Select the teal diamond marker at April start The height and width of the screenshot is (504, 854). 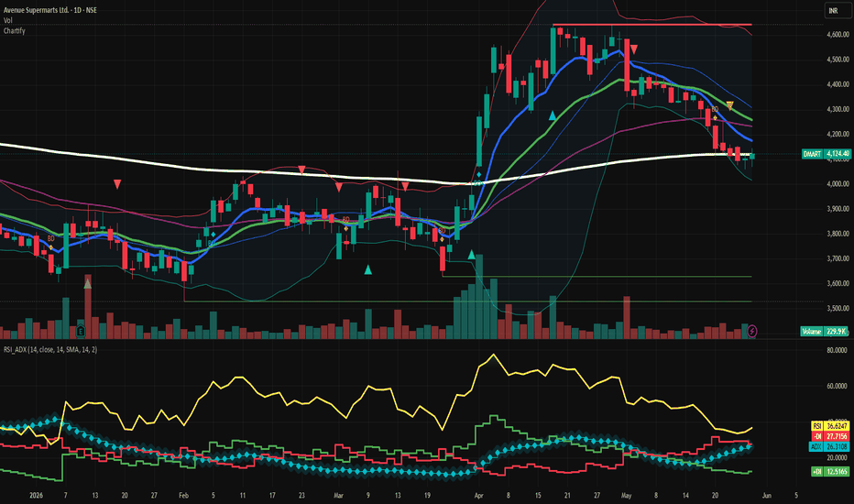pyautogui.click(x=478, y=175)
